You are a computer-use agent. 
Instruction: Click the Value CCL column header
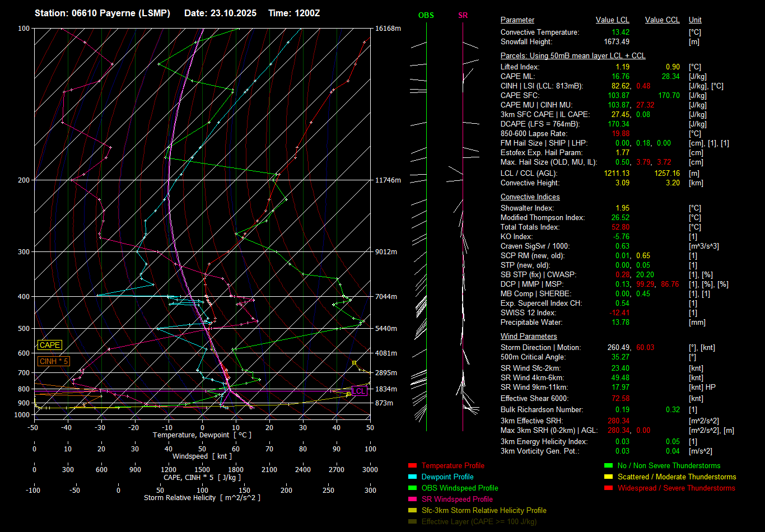point(662,20)
